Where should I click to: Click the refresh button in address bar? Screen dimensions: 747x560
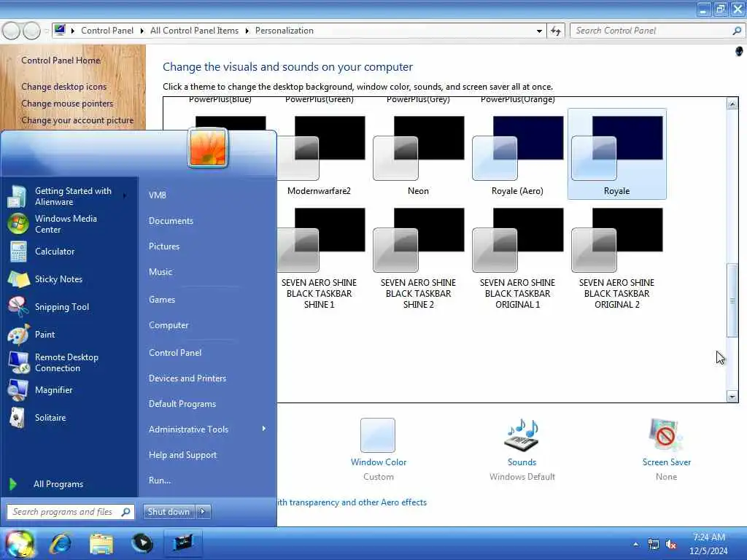pos(555,31)
